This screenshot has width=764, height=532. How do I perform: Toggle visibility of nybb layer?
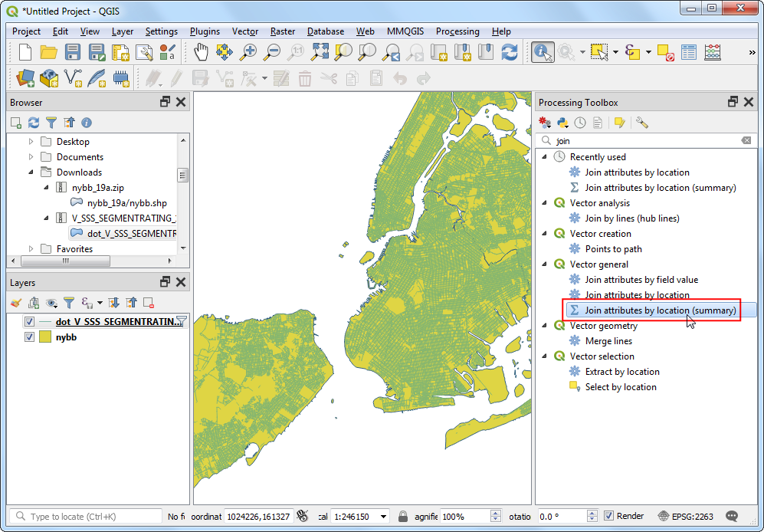click(x=30, y=337)
